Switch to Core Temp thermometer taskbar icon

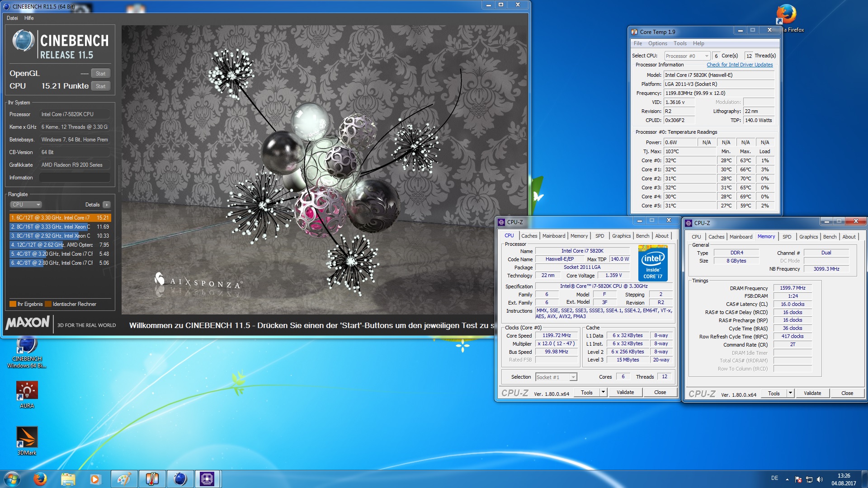pyautogui.click(x=152, y=479)
